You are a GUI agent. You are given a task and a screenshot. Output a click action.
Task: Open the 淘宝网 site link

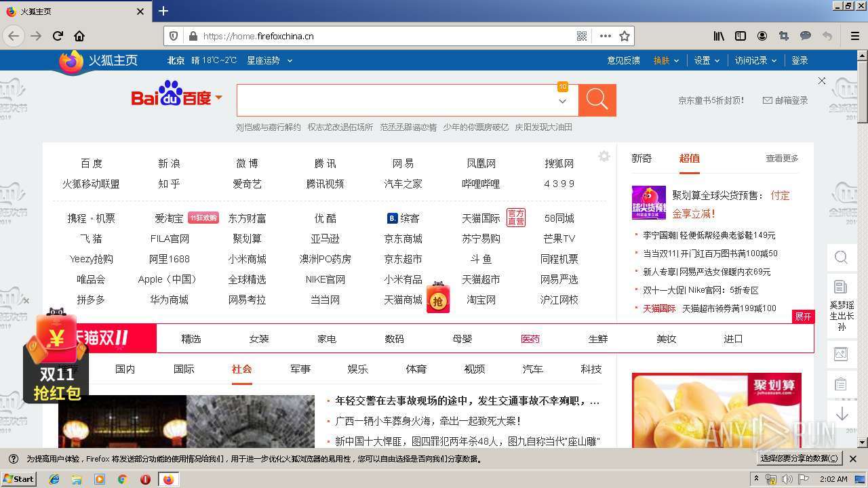click(481, 300)
